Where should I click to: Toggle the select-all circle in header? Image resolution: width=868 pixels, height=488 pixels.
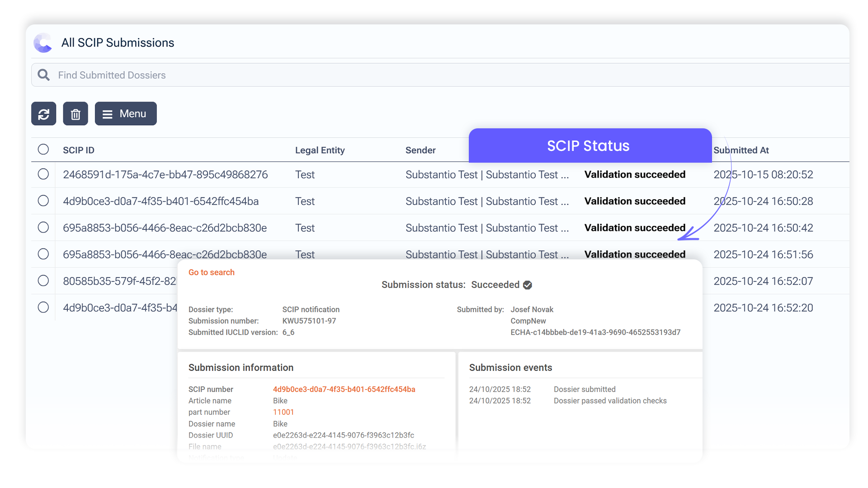click(x=43, y=150)
